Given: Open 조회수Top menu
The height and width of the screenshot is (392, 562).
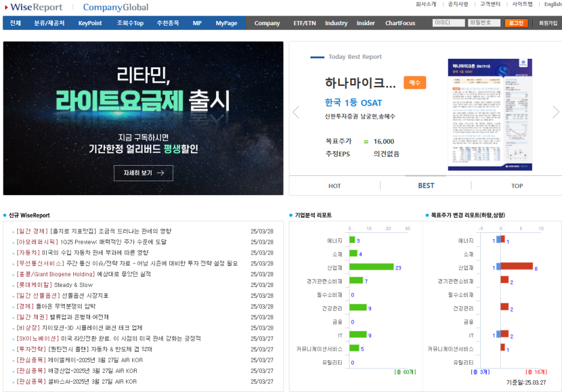Looking at the screenshot, I should click(130, 23).
